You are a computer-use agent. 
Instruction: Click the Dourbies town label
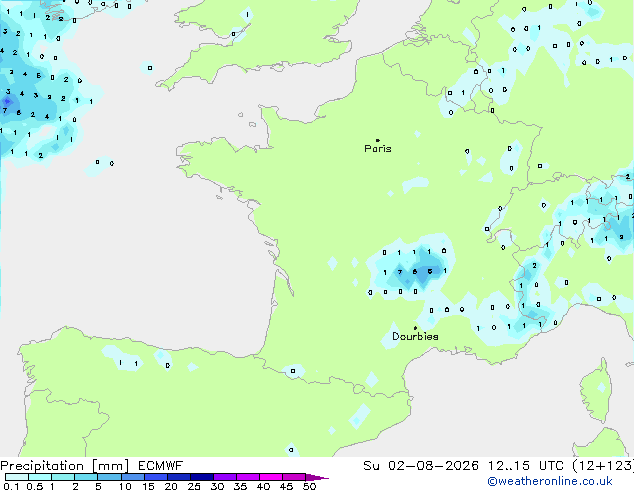[x=415, y=336]
